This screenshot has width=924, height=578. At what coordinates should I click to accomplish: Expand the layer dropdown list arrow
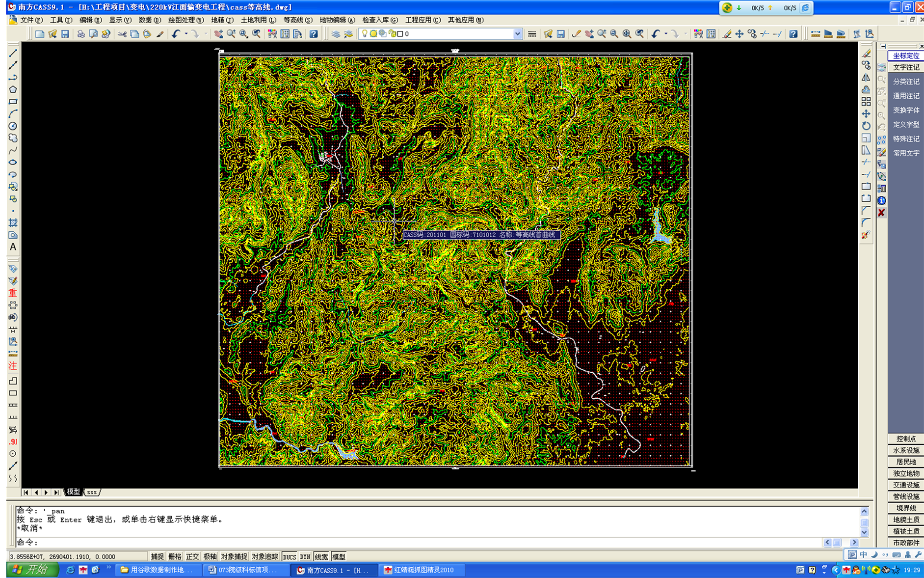(517, 34)
